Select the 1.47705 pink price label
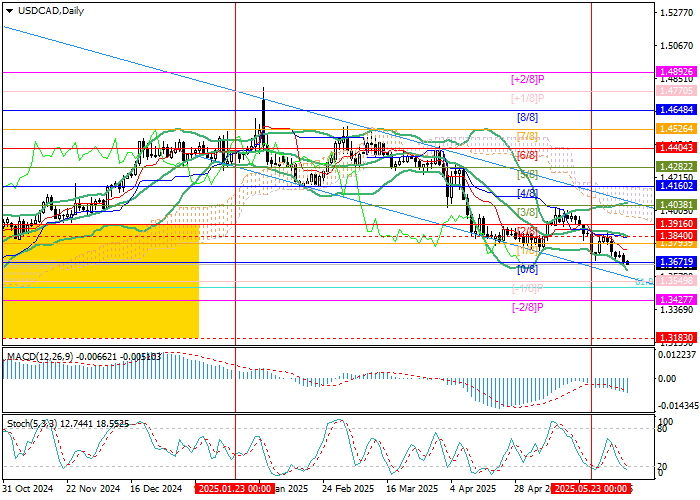The width and height of the screenshot is (700, 500). coord(677,91)
